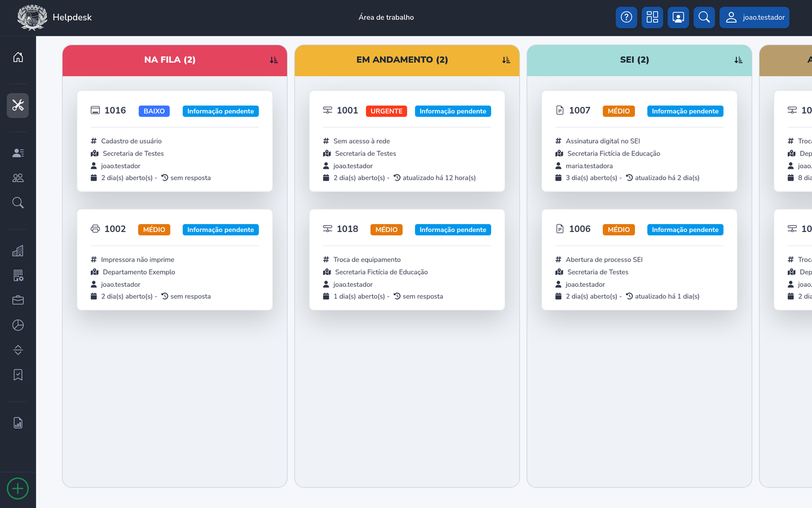Click MÉDIO badge on ticket 1018
The width and height of the screenshot is (812, 508).
click(386, 230)
